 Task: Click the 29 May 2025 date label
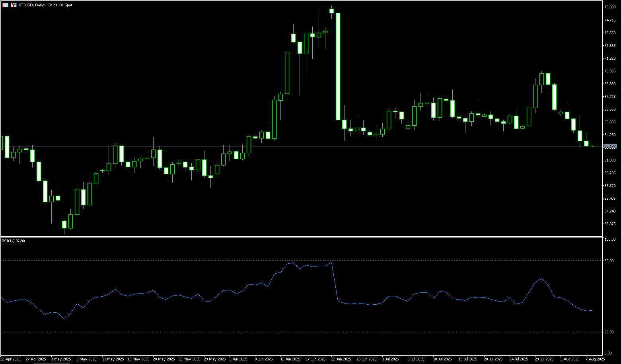214,359
